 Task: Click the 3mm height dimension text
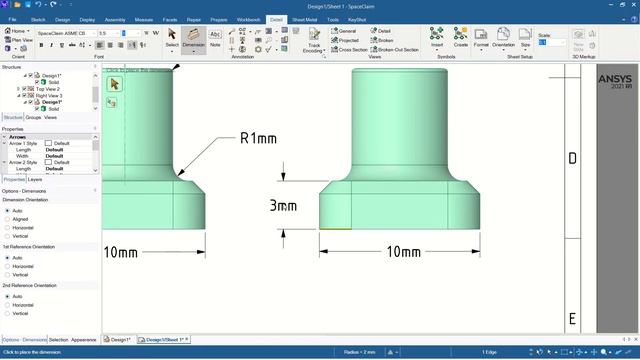(283, 205)
